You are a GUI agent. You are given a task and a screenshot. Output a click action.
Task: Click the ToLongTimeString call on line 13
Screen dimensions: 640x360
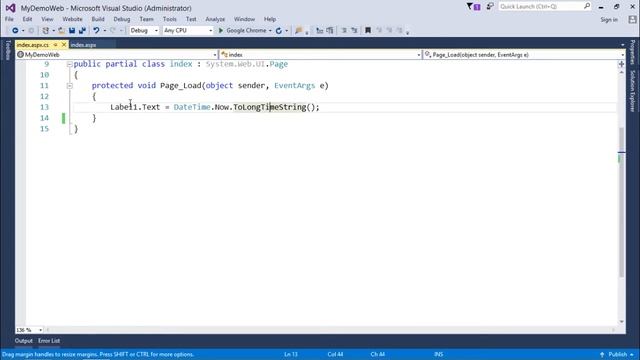tap(269, 107)
